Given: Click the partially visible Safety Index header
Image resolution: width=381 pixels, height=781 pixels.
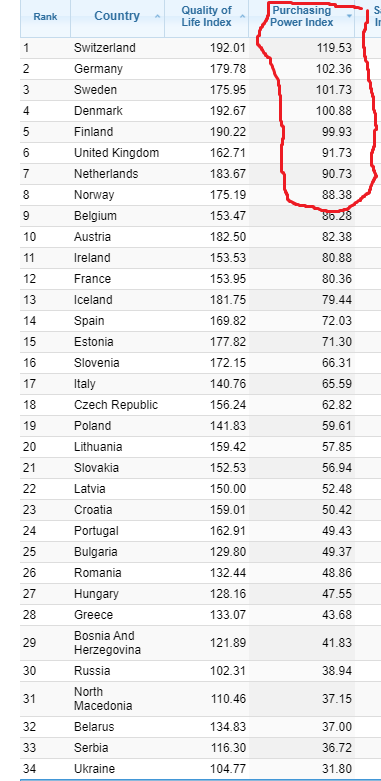Looking at the screenshot, I should tap(368, 16).
